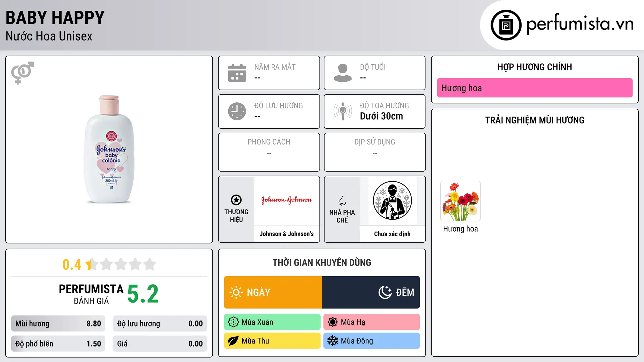Click the green 5.2 Perfumista score
The height and width of the screenshot is (362, 644).
click(143, 294)
